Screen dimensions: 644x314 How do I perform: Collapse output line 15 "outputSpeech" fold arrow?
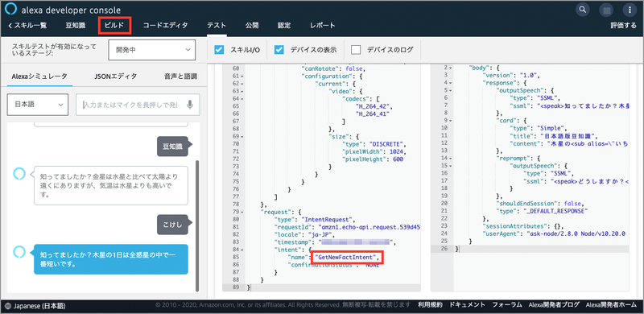click(451, 165)
